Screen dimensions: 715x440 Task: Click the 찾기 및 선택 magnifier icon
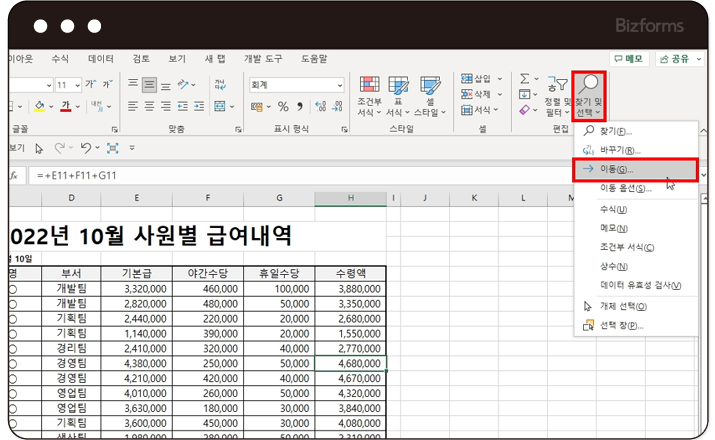(x=590, y=84)
